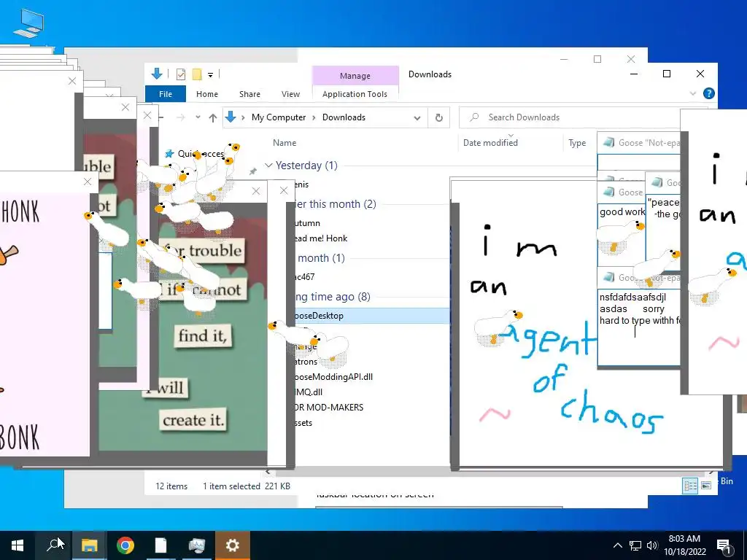Close the 'find it, create it' meme window
Viewport: 747px width, 560px height.
(256, 192)
